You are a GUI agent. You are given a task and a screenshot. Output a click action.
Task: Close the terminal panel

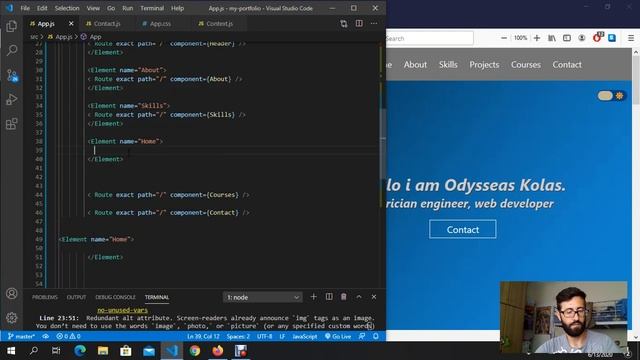pyautogui.click(x=374, y=297)
